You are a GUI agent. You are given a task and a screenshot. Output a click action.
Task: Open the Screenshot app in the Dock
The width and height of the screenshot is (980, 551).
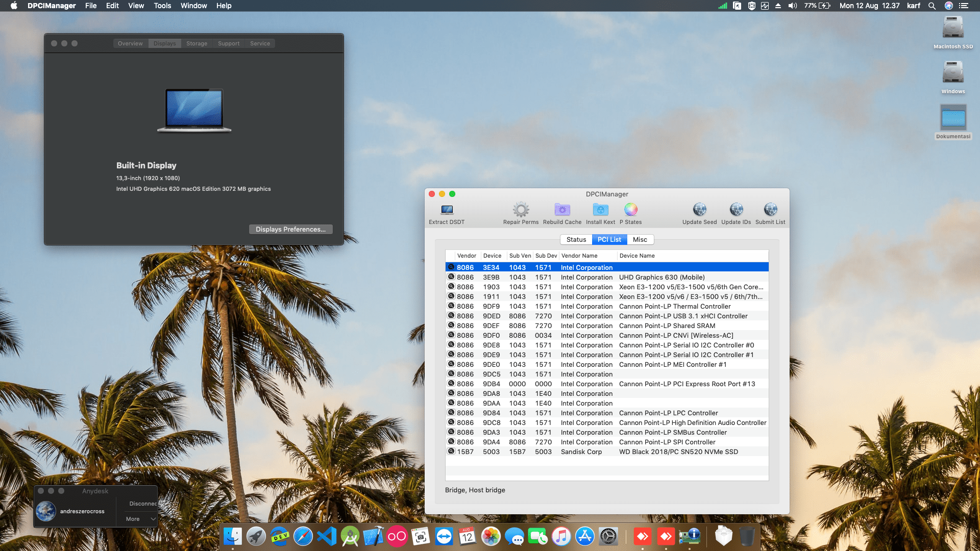421,536
